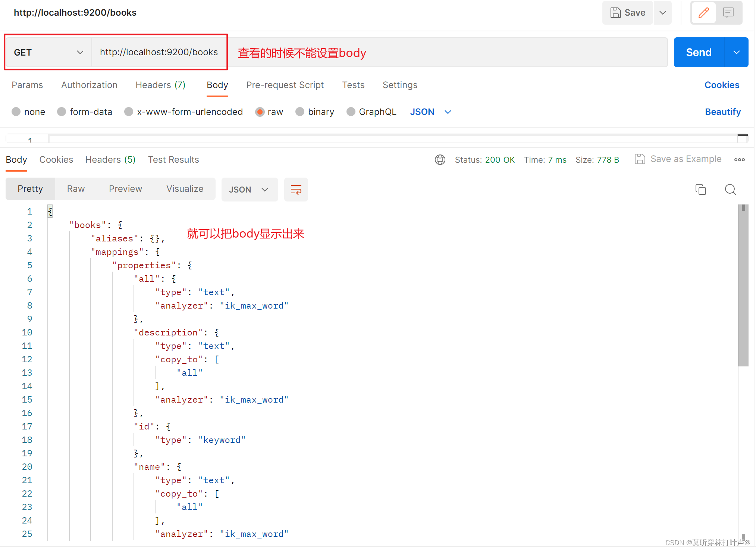Open response search magnifier icon

[x=730, y=190]
